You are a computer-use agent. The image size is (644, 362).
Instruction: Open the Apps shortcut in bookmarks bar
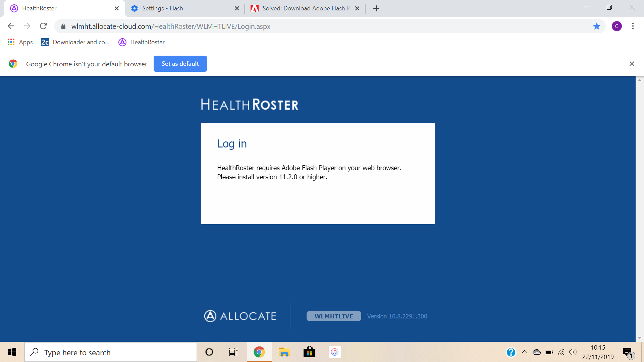coord(20,42)
